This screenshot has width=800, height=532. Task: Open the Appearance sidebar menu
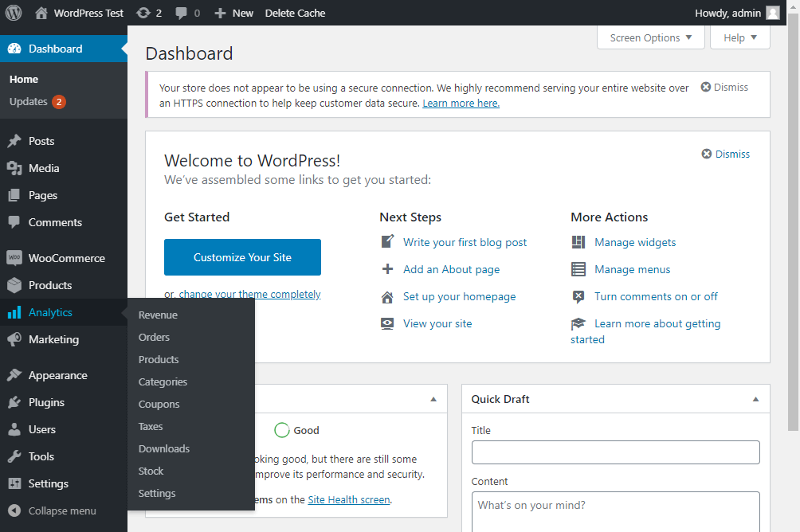pyautogui.click(x=57, y=375)
